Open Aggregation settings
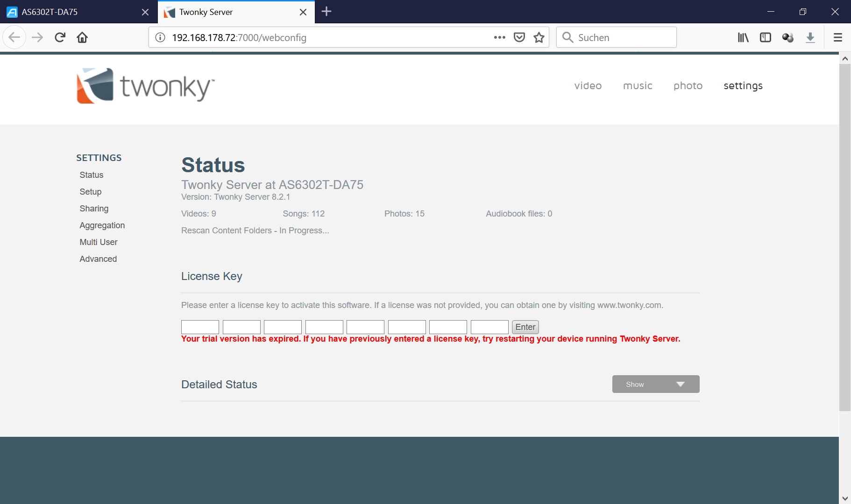This screenshot has height=504, width=851. 102,225
